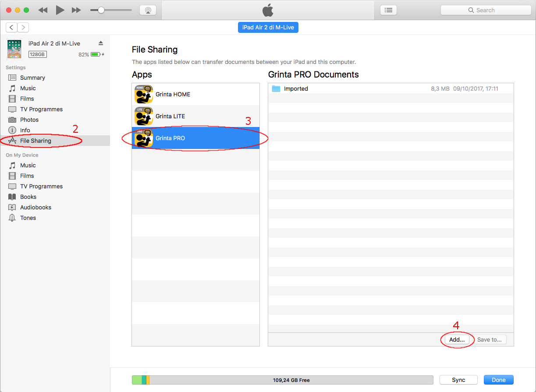Go forward with the right chevron
The height and width of the screenshot is (392, 536).
pos(23,27)
